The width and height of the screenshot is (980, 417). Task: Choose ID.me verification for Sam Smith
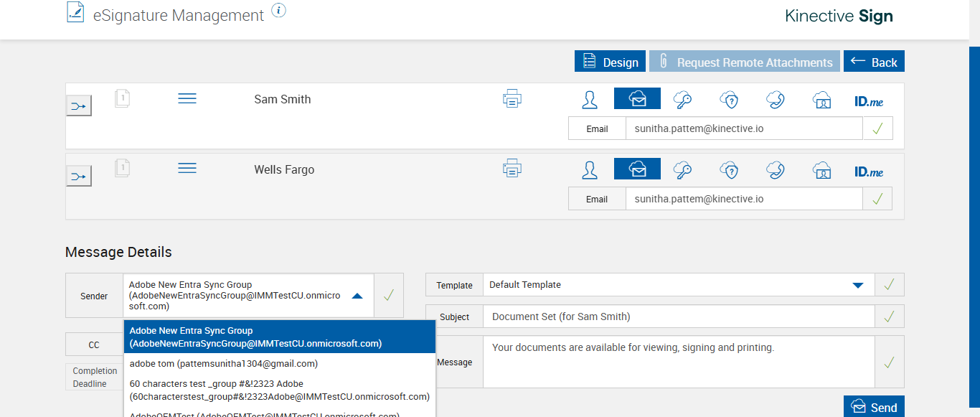(x=869, y=102)
